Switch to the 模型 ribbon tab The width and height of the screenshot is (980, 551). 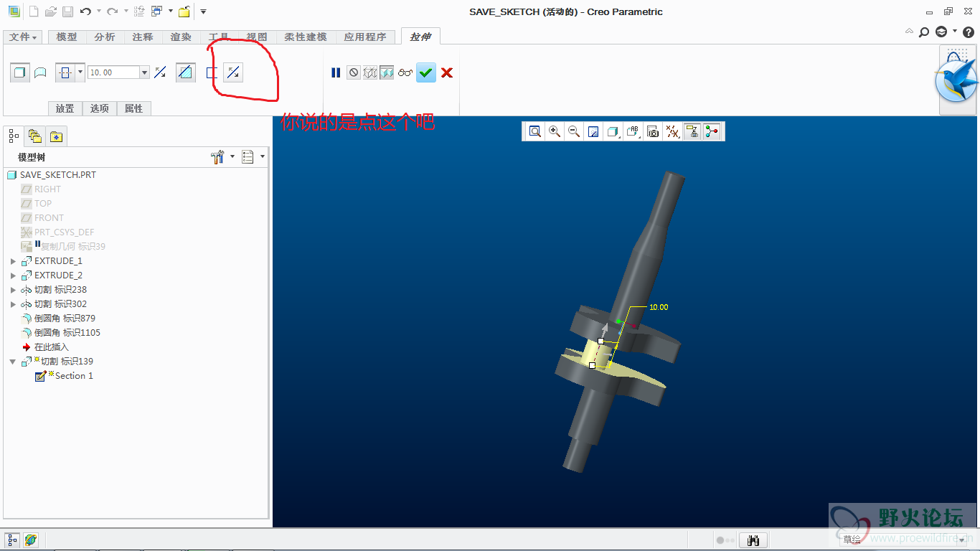coord(67,37)
